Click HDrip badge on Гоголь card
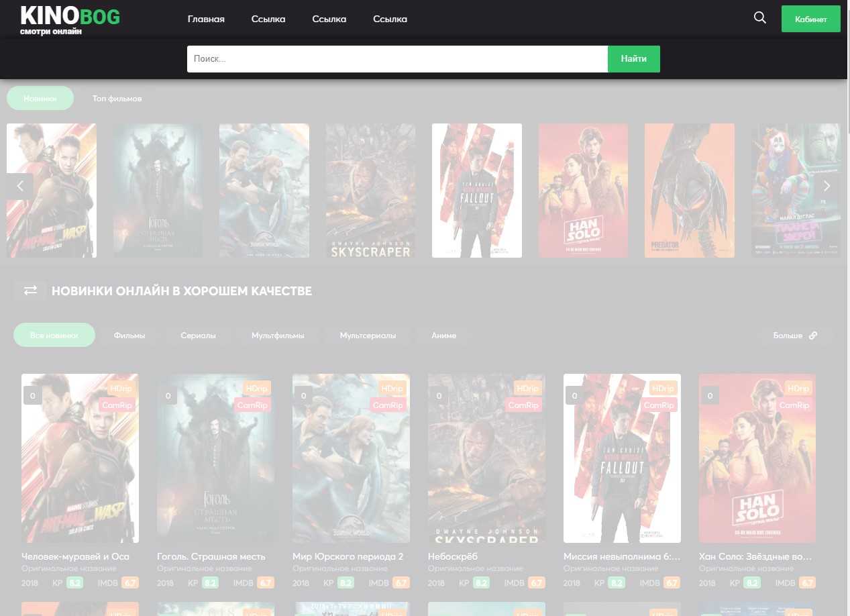Image resolution: width=850 pixels, height=616 pixels. pyautogui.click(x=256, y=389)
